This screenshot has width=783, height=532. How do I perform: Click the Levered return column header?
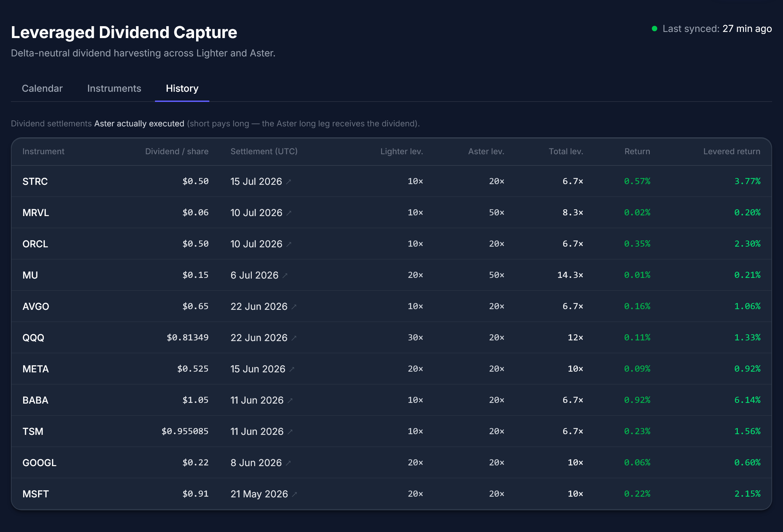pos(732,152)
